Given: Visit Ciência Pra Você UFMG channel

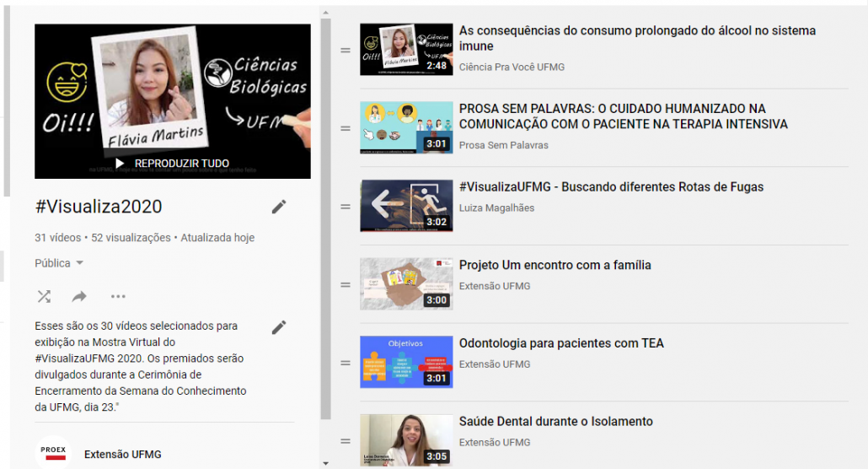Looking at the screenshot, I should point(512,67).
